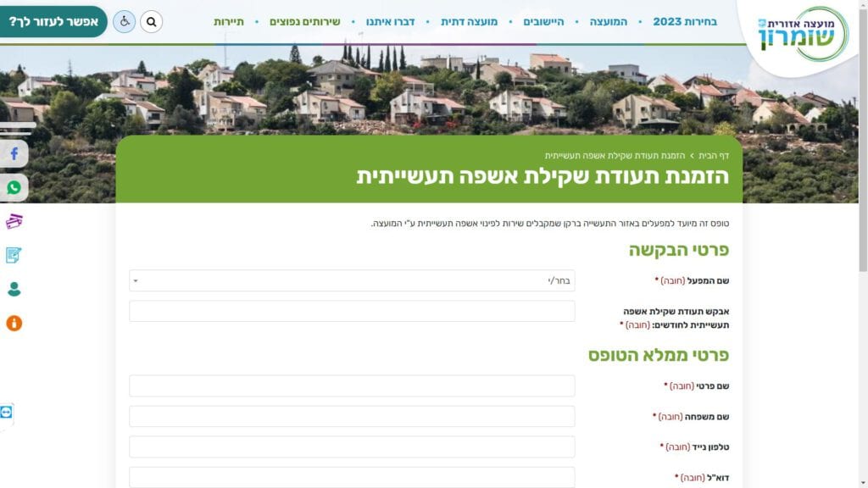Open the דברו איתנו menu item
868x488 pixels.
pyautogui.click(x=390, y=22)
